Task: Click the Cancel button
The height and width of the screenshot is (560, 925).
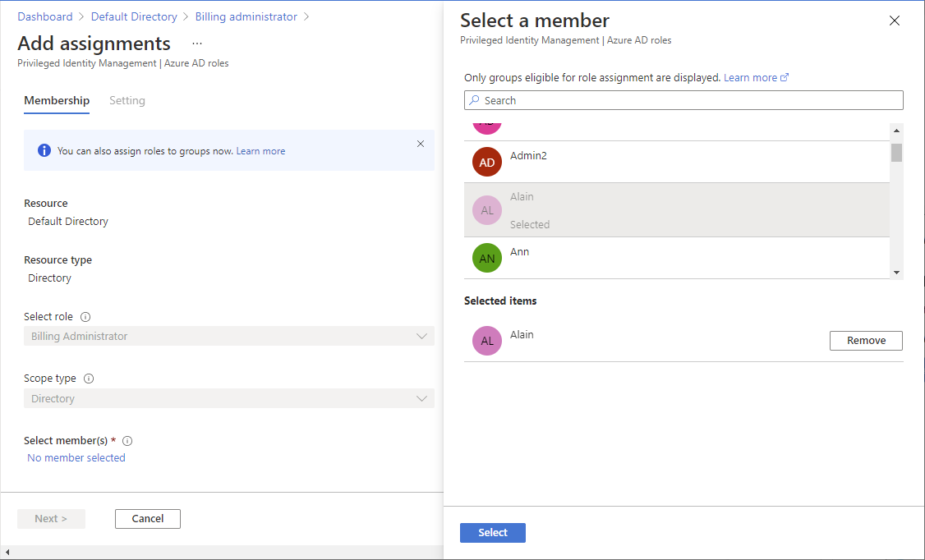Action: tap(148, 519)
